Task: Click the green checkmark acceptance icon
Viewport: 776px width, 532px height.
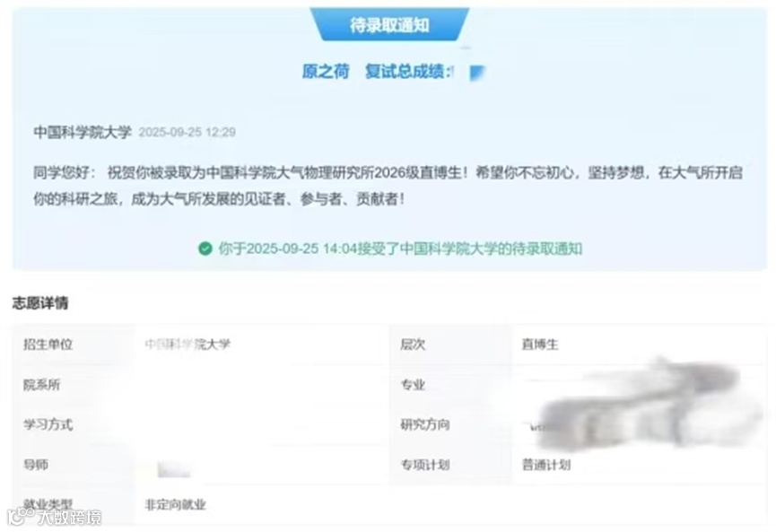Action: pyautogui.click(x=205, y=249)
